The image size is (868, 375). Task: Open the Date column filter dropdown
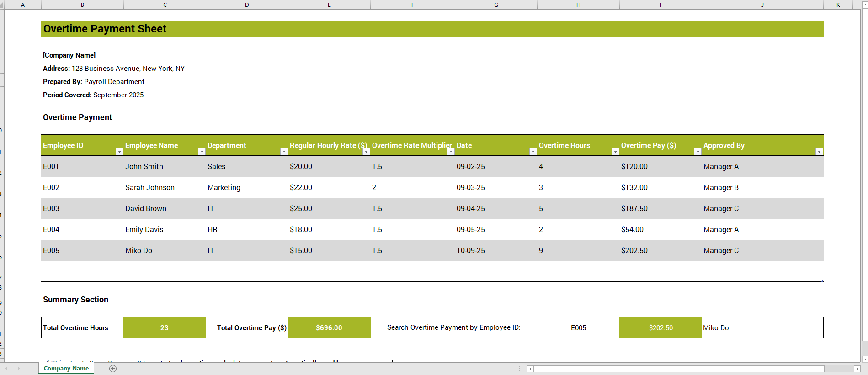pyautogui.click(x=533, y=152)
